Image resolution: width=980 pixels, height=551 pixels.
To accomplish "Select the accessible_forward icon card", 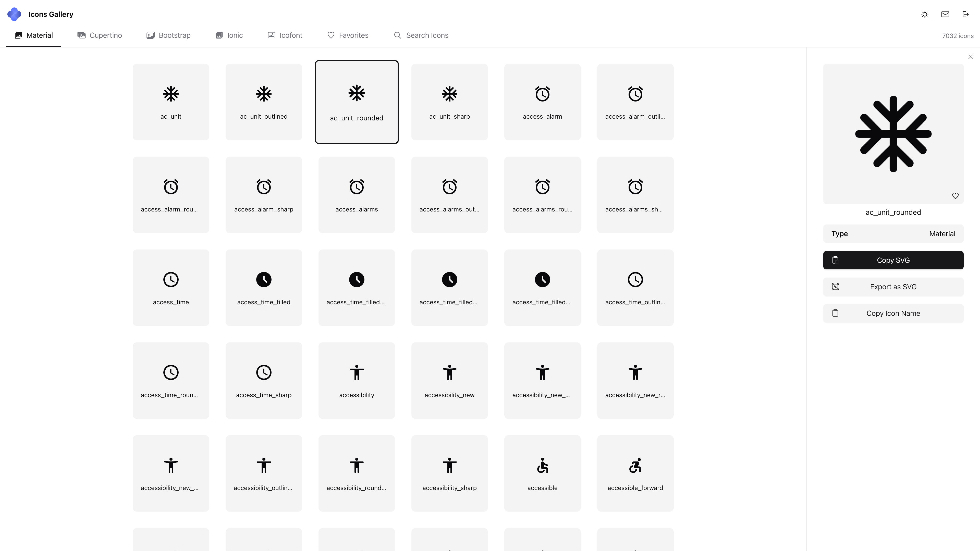I will 635,473.
